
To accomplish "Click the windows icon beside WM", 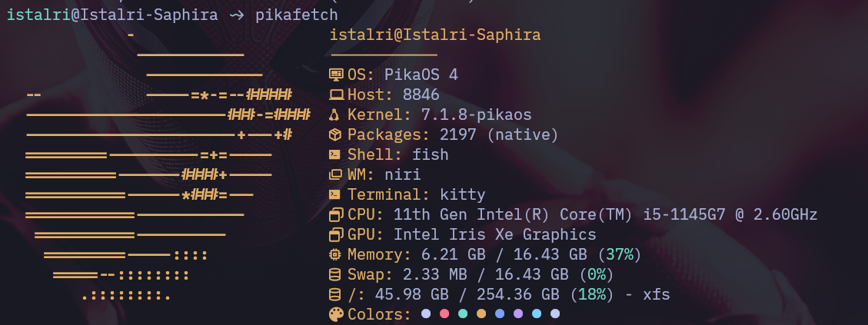I will point(335,175).
